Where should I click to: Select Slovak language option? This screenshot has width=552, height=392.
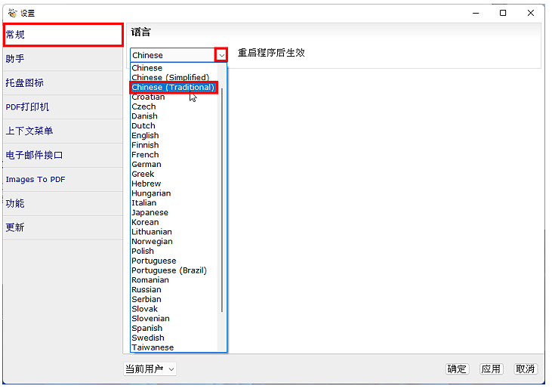coord(174,309)
